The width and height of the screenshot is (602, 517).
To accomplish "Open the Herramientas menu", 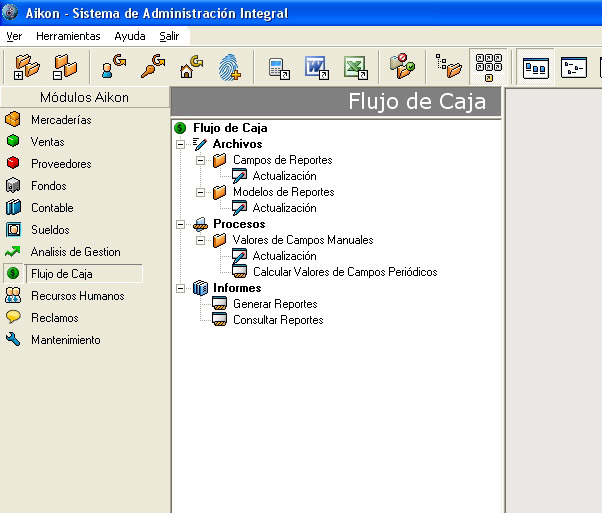I will 68,36.
